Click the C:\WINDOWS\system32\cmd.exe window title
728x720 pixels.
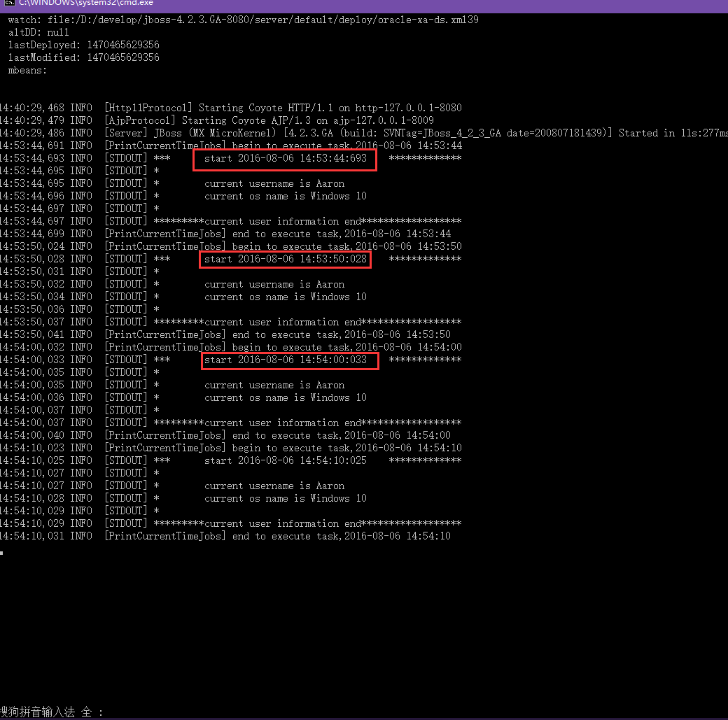pyautogui.click(x=86, y=3)
